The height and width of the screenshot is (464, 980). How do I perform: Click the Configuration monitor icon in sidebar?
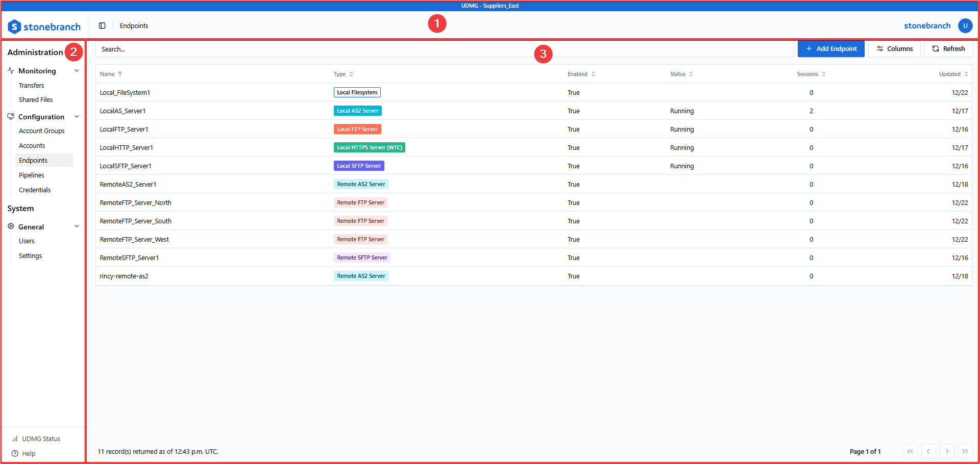tap(11, 116)
